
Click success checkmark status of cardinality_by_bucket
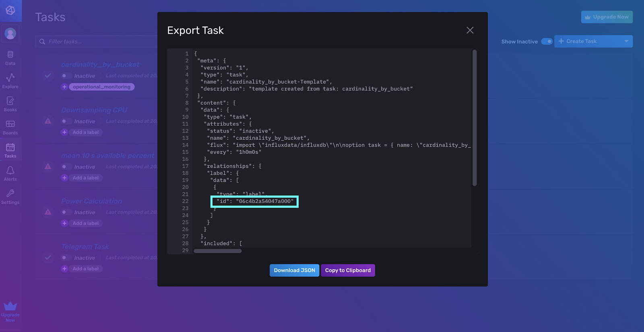tap(48, 75)
